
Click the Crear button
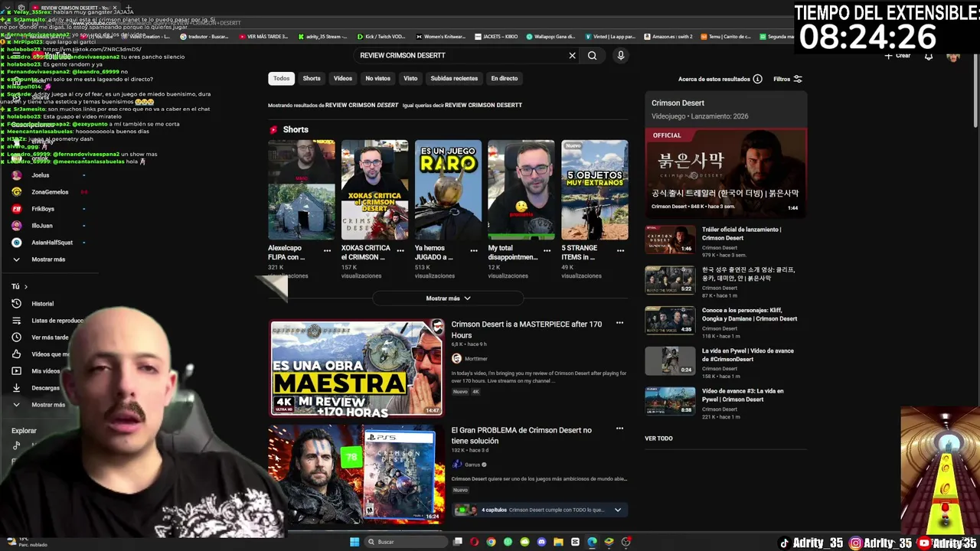pyautogui.click(x=899, y=56)
